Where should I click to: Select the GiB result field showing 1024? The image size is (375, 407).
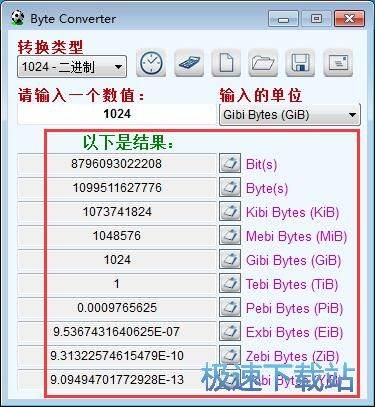(x=117, y=260)
